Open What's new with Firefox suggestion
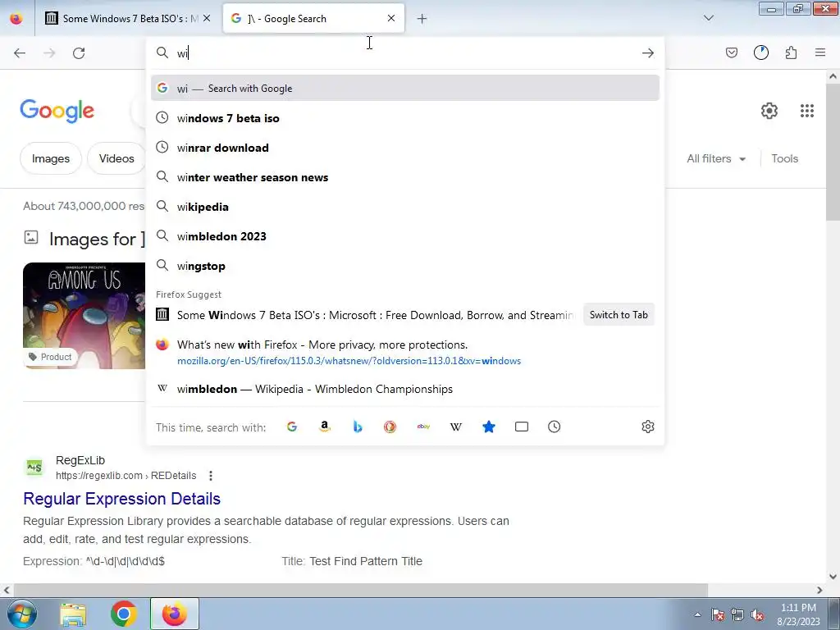 tap(405, 352)
